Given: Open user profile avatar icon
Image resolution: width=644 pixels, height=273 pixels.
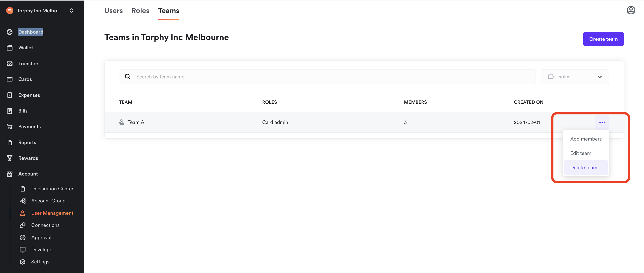Looking at the screenshot, I should point(631,10).
